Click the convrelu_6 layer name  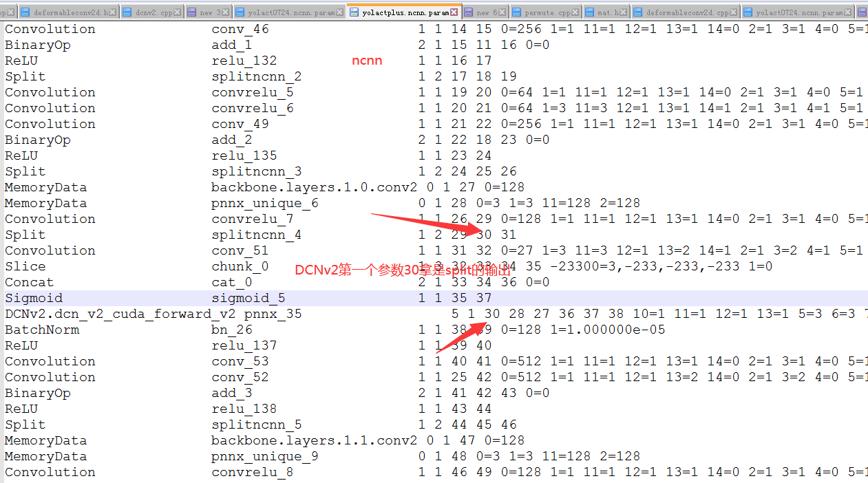(253, 108)
